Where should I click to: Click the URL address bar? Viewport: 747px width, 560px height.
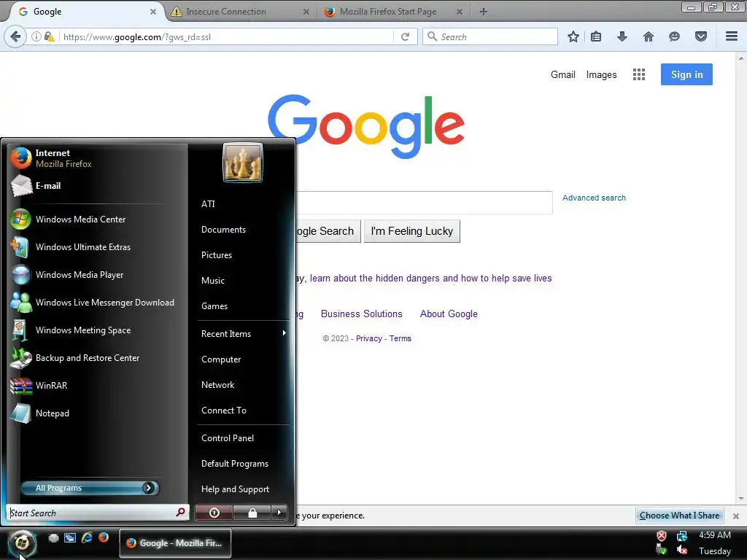pos(228,36)
